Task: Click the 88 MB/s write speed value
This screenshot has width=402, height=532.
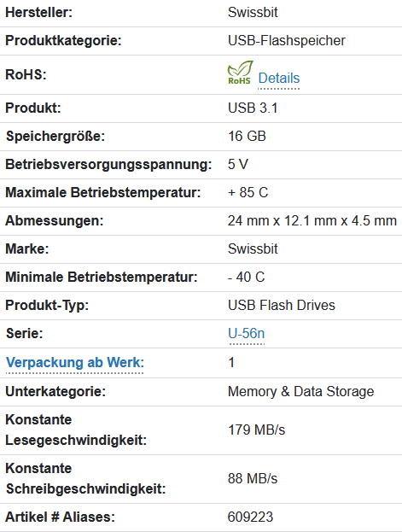Action: (x=253, y=479)
